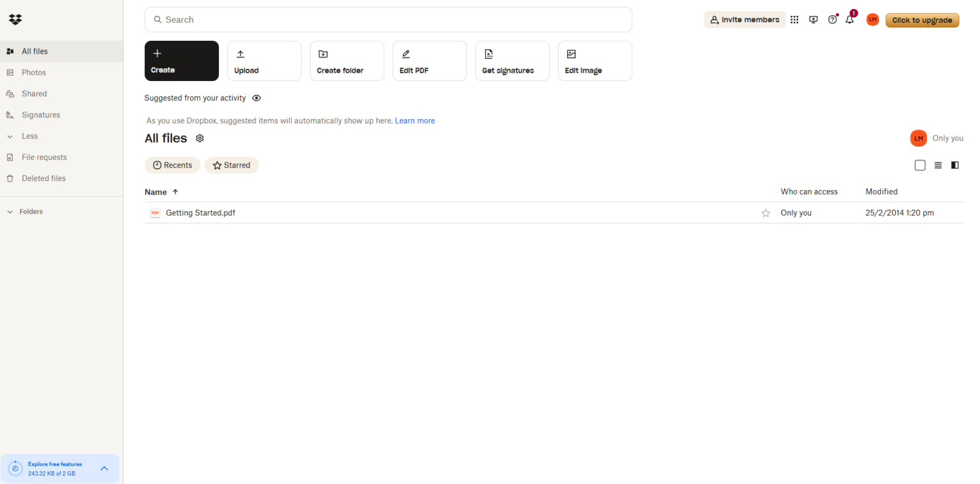Click the Search input field

(x=388, y=20)
